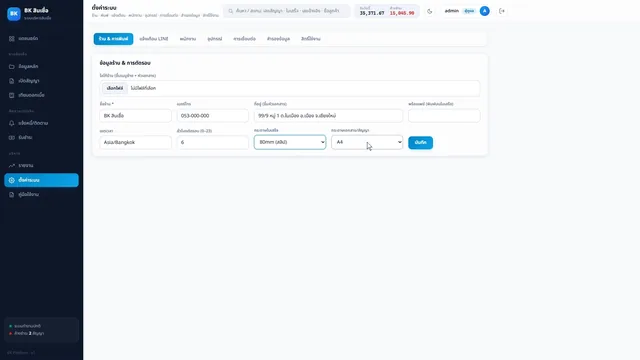The height and width of the screenshot is (360, 640).
Task: Click the empty PromptPay input field
Action: (x=444, y=116)
